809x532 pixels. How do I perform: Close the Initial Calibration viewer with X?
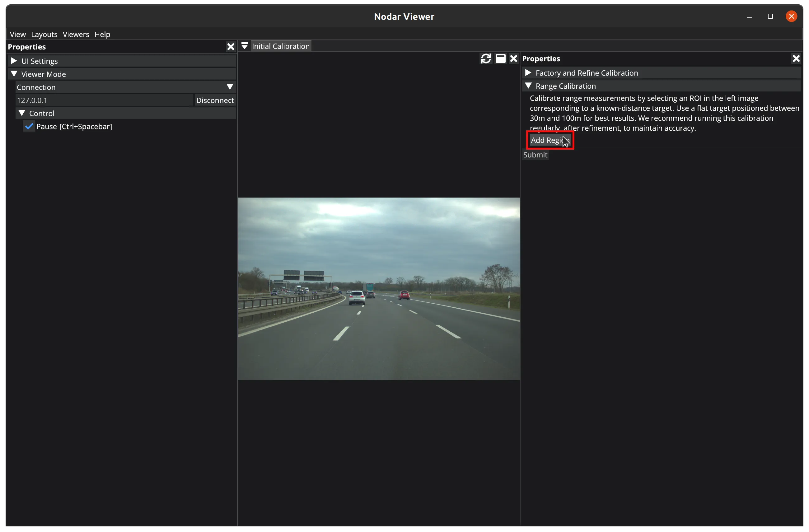(x=513, y=58)
